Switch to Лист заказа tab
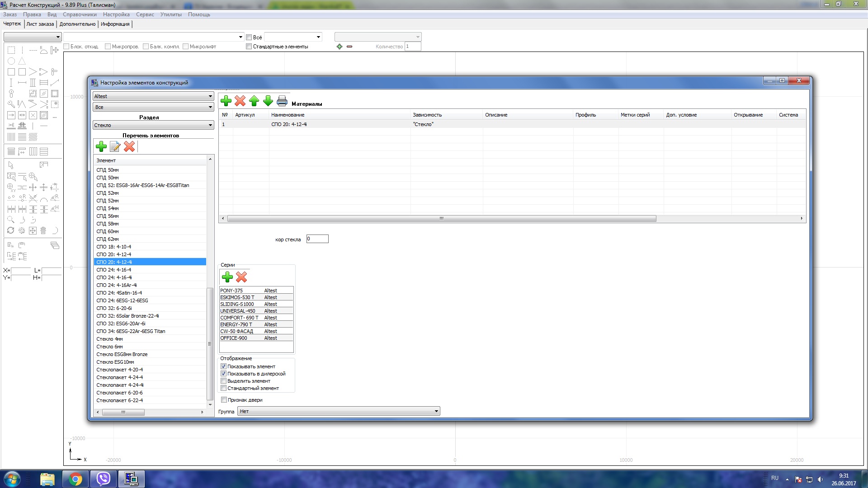 click(40, 24)
